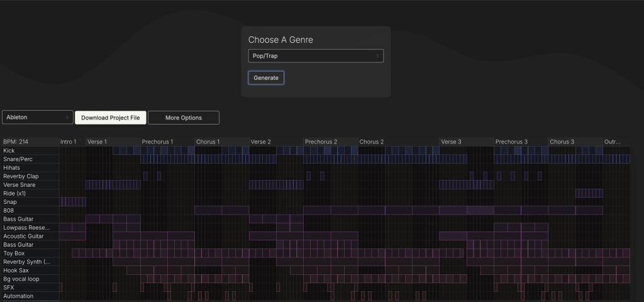Viewport: 644px width, 302px height.
Task: Click the Prechorus 2 section header
Action: coord(321,142)
